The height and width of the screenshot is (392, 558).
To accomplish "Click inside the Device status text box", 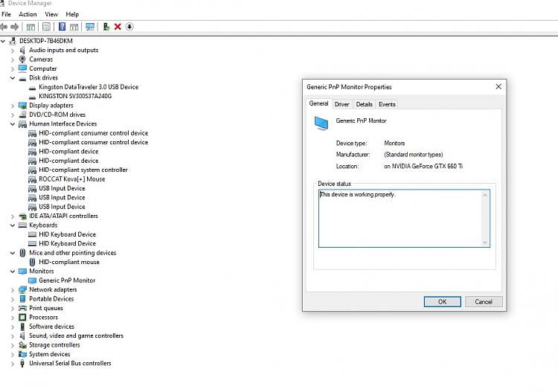I will tap(402, 218).
